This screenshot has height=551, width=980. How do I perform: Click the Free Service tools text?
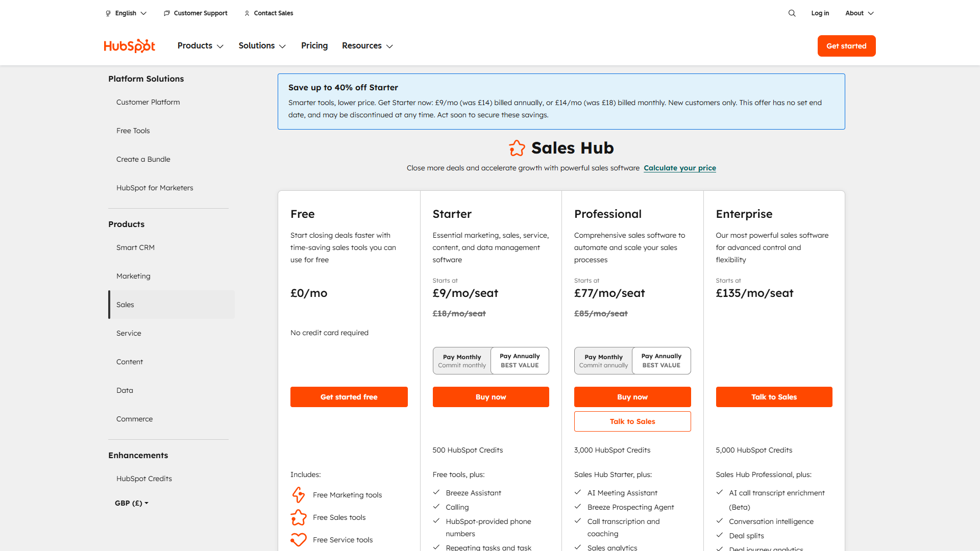click(342, 540)
